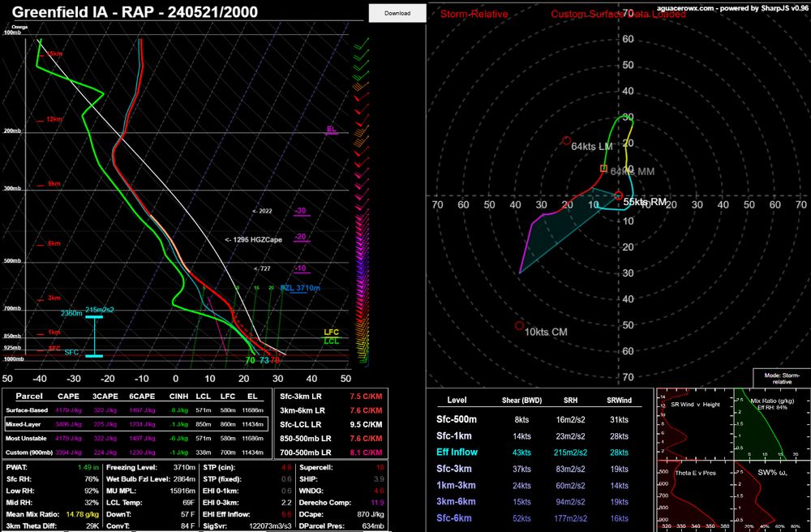Click the PWAT value 1.49 in
Image resolution: width=811 pixels, height=532 pixels.
click(x=88, y=467)
